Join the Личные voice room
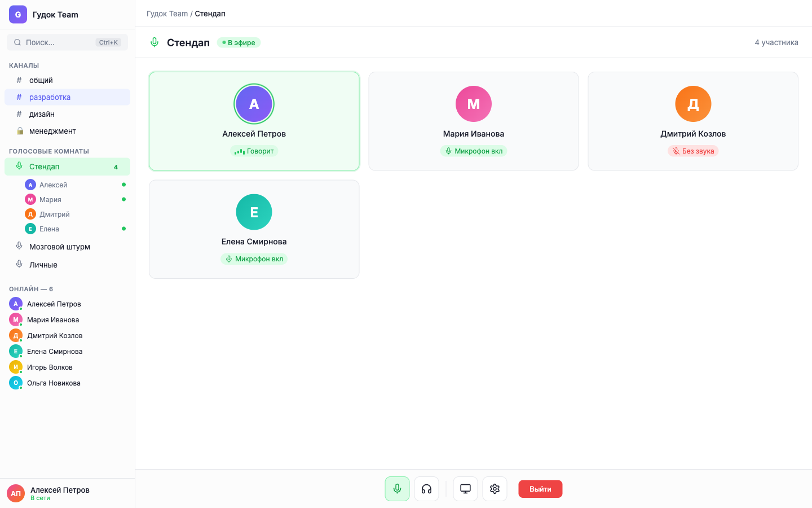812x508 pixels. pyautogui.click(x=43, y=265)
